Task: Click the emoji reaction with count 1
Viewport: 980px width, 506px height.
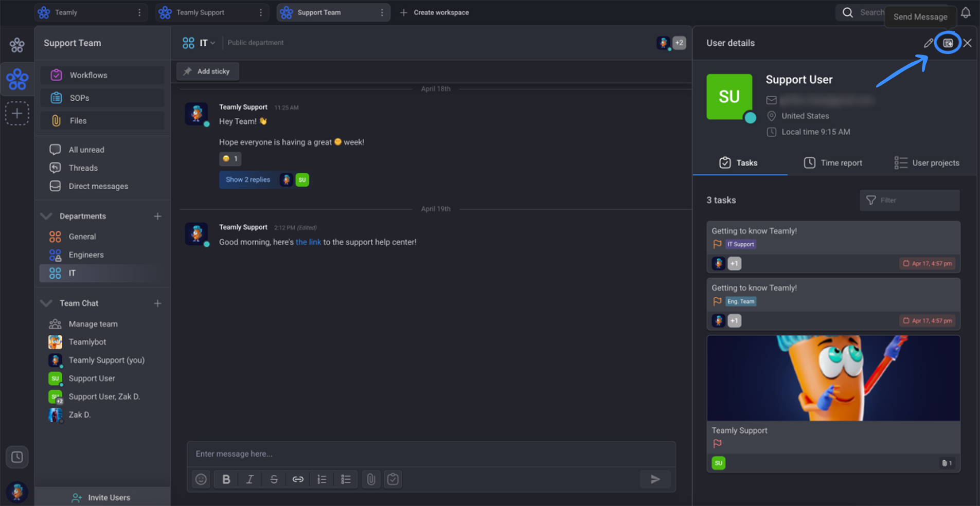Action: coord(230,159)
